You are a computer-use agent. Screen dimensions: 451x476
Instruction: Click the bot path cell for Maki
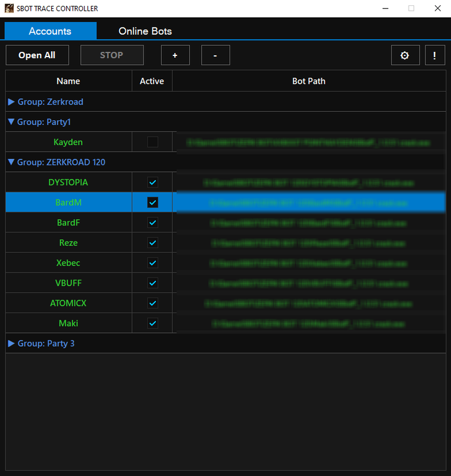pyautogui.click(x=309, y=323)
